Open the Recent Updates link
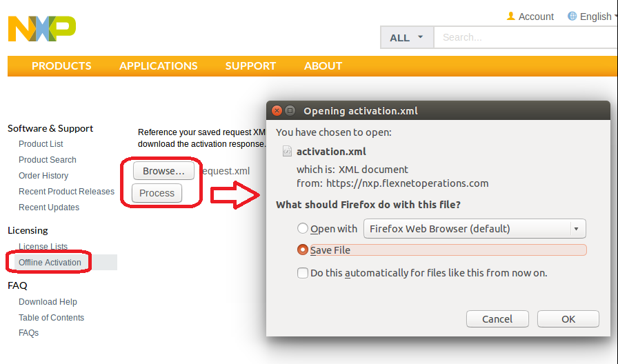The image size is (618, 364). 49,208
